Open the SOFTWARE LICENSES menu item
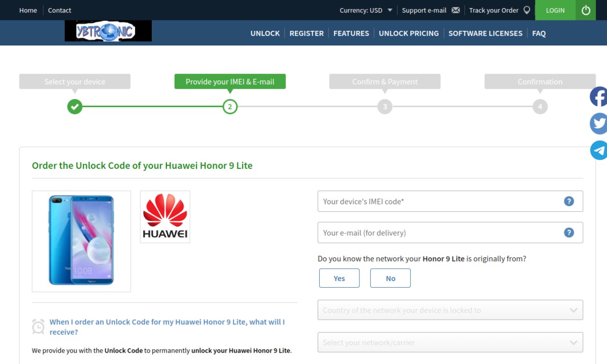Viewport: 607px width, 364px height. [x=485, y=33]
